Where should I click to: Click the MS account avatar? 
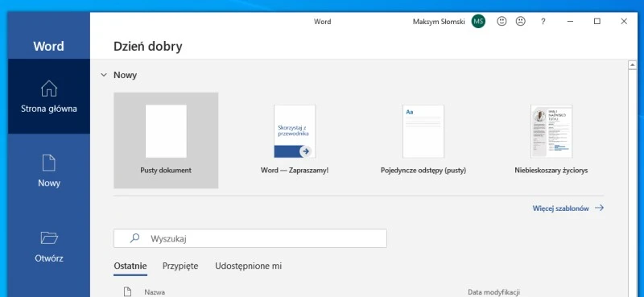478,22
